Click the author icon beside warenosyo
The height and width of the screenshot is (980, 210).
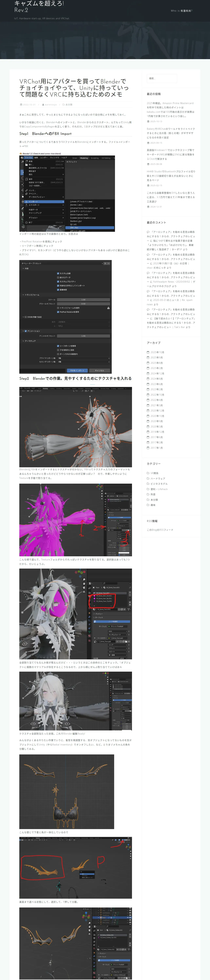coord(43,105)
